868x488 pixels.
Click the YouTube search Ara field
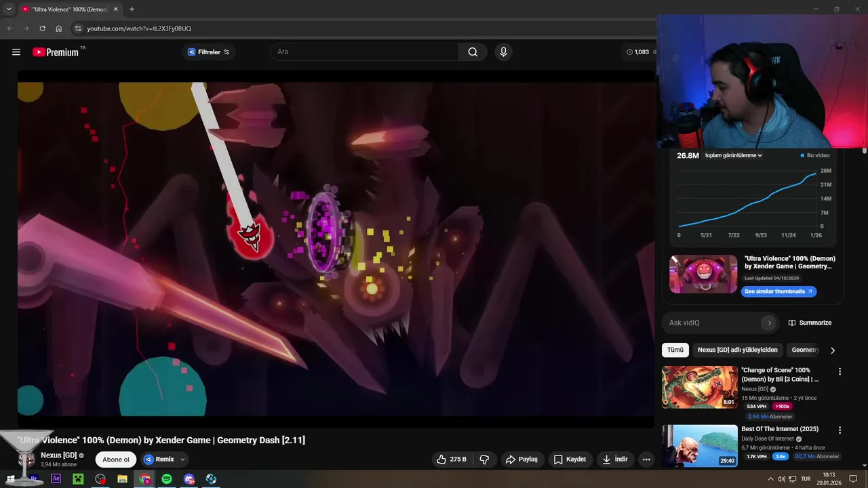coord(365,52)
